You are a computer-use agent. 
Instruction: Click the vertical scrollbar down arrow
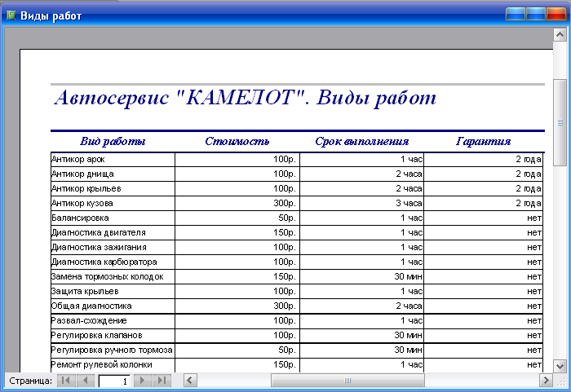click(560, 365)
